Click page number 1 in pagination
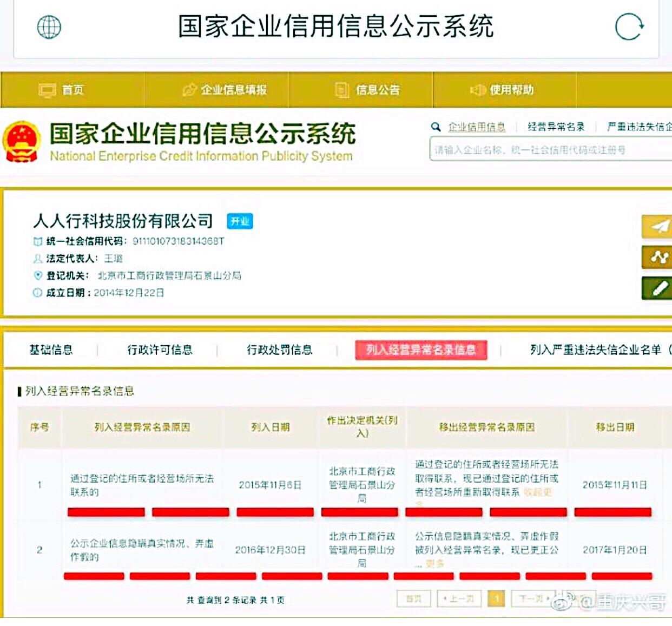Screen dimensions: 672x626 [x=496, y=598]
